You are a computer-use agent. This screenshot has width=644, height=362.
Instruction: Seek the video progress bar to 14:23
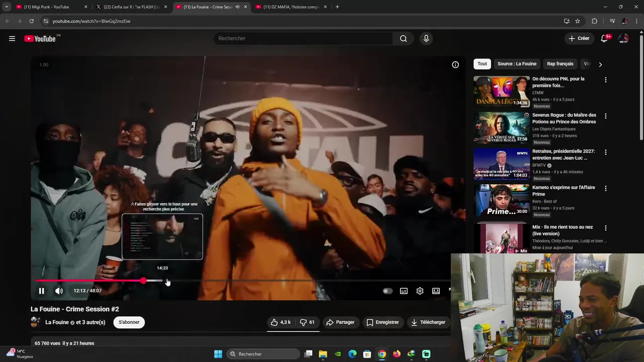(x=163, y=281)
